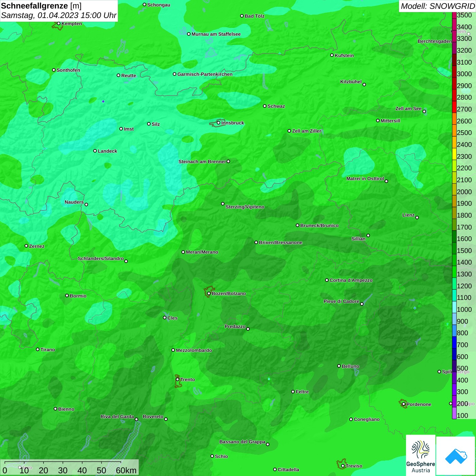This screenshot has height=476, width=476.
Task: Click the Kempten city label
Action: click(72, 23)
